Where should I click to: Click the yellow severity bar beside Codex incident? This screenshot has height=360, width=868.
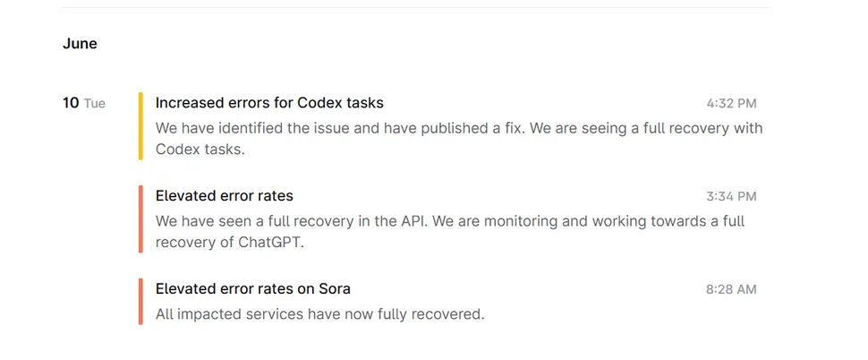pyautogui.click(x=140, y=126)
